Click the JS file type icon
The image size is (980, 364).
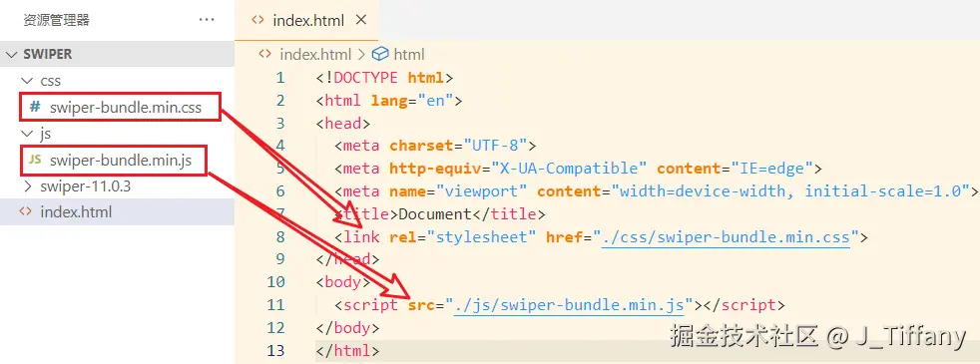point(35,160)
